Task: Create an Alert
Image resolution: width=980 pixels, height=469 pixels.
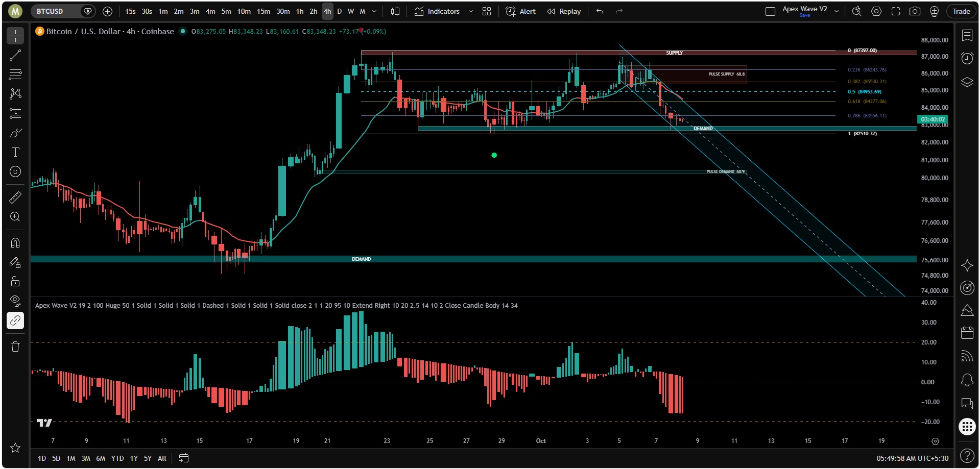Action: [x=520, y=11]
